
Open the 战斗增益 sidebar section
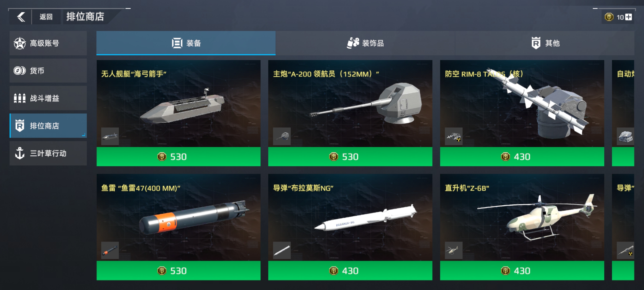coord(48,98)
